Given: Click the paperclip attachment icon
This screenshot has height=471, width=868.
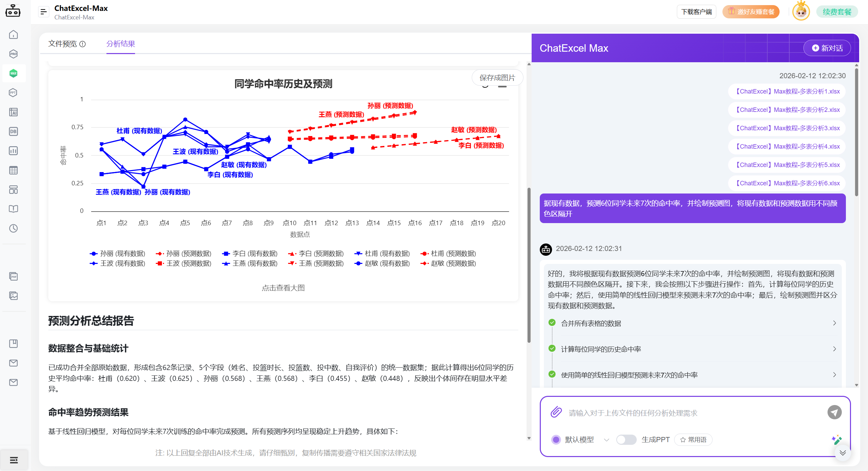Looking at the screenshot, I should point(556,412).
